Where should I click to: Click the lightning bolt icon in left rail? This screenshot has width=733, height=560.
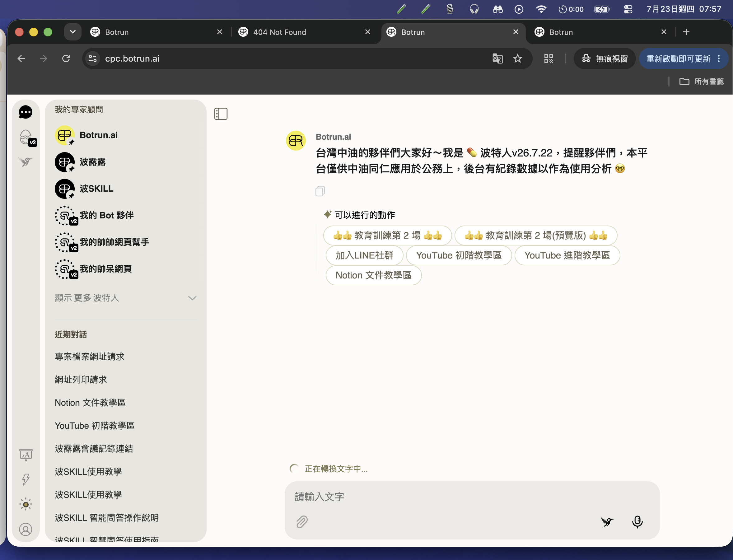point(26,479)
